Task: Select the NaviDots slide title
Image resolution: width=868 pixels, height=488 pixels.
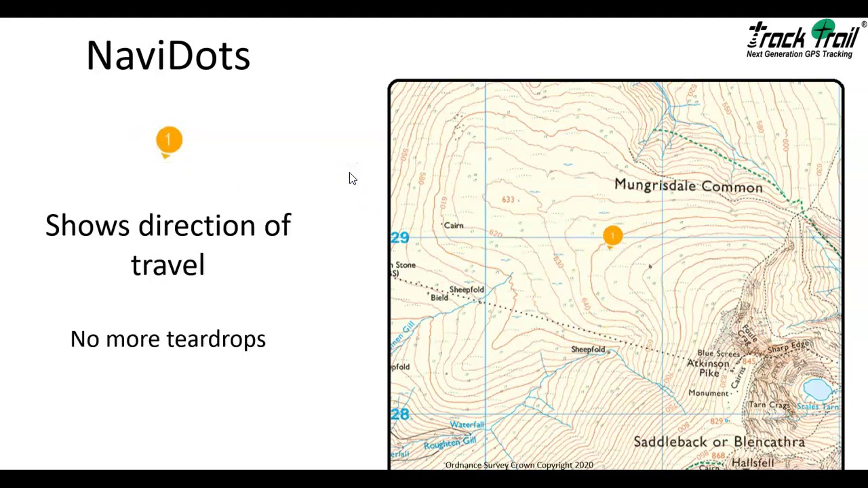Action: (168, 56)
